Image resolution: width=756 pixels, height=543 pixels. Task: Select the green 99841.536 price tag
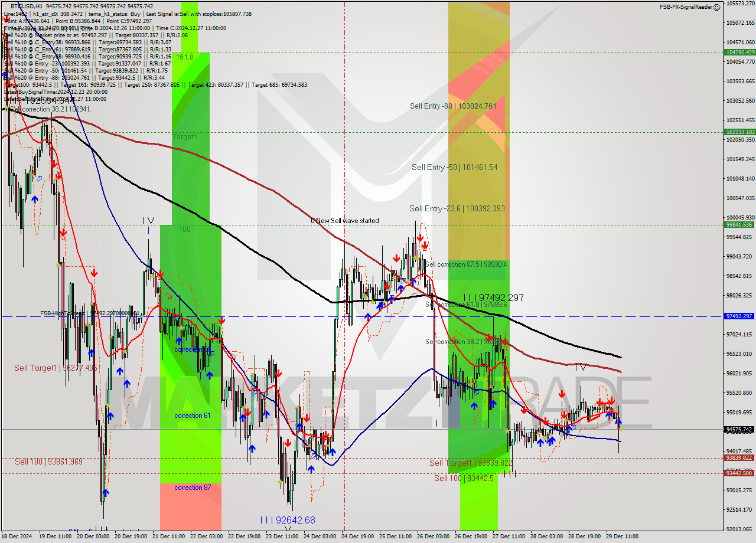click(x=739, y=224)
